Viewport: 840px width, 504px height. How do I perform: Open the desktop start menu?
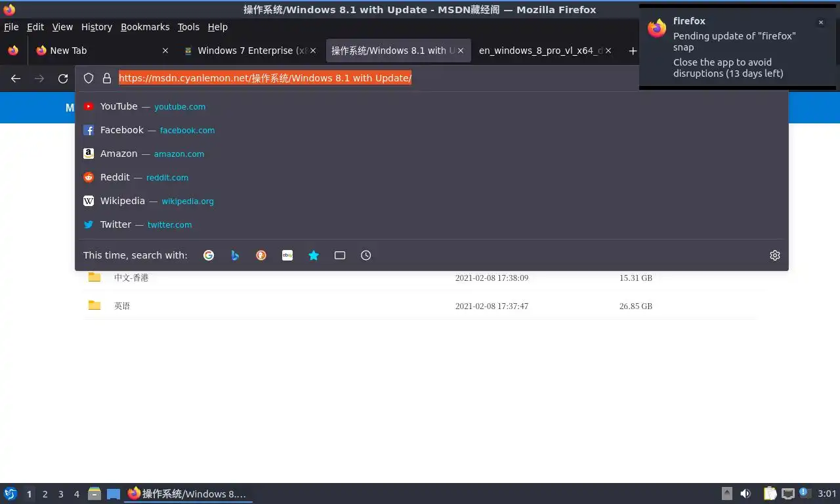[10, 493]
